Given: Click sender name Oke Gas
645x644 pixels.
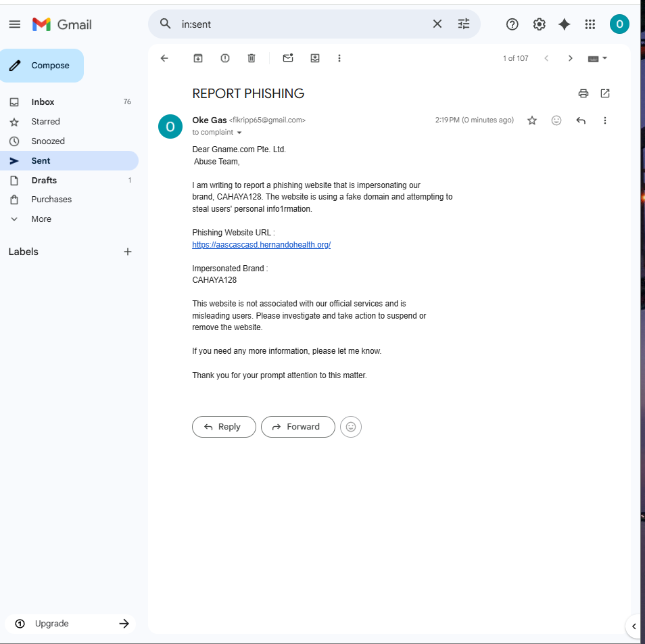Looking at the screenshot, I should [x=210, y=120].
